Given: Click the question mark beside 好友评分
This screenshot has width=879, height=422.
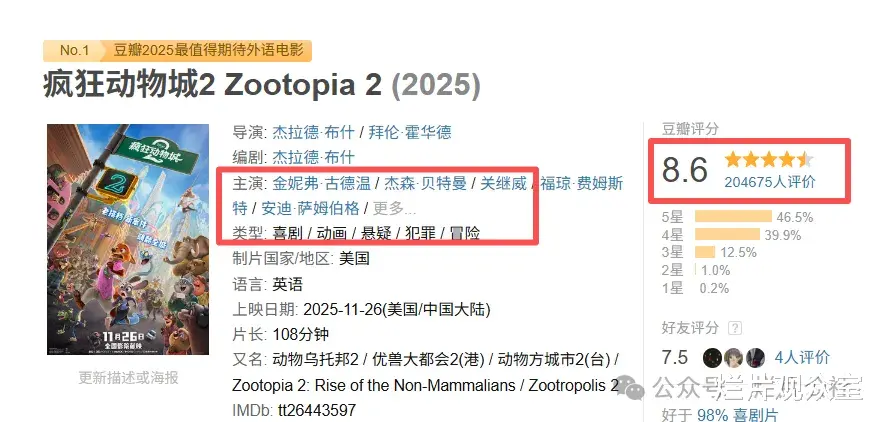Looking at the screenshot, I should click(736, 328).
